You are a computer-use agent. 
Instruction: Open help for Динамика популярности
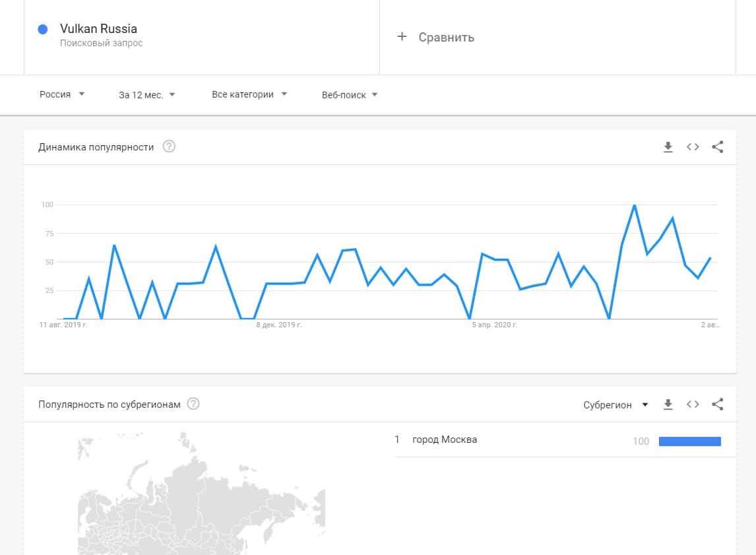click(x=169, y=147)
